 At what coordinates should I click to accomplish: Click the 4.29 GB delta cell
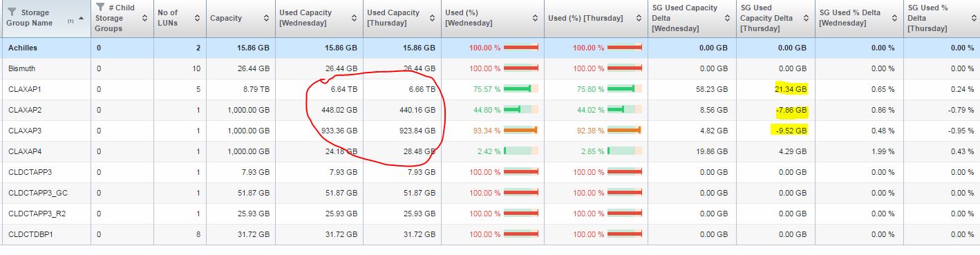pyautogui.click(x=792, y=152)
